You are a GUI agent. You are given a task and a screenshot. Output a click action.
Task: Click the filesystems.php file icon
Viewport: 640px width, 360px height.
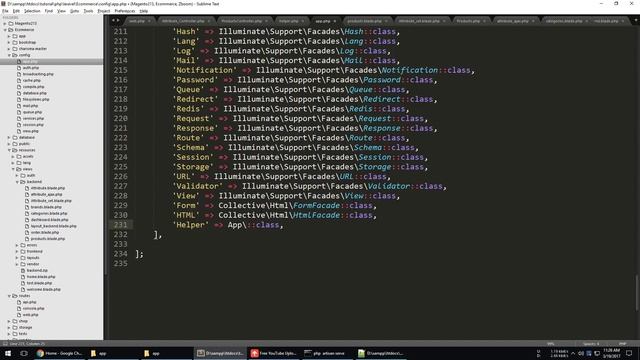pyautogui.click(x=19, y=100)
